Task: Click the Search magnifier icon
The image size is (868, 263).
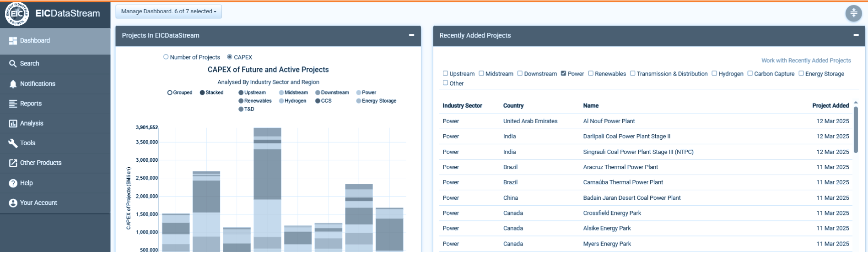Action: point(13,64)
